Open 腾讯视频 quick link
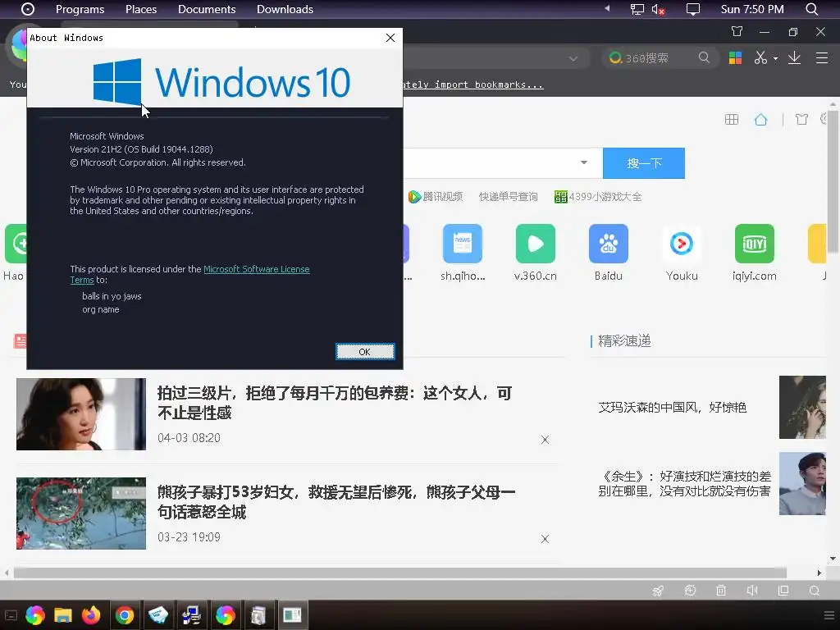Screen dimensions: 840x630 (436, 197)
